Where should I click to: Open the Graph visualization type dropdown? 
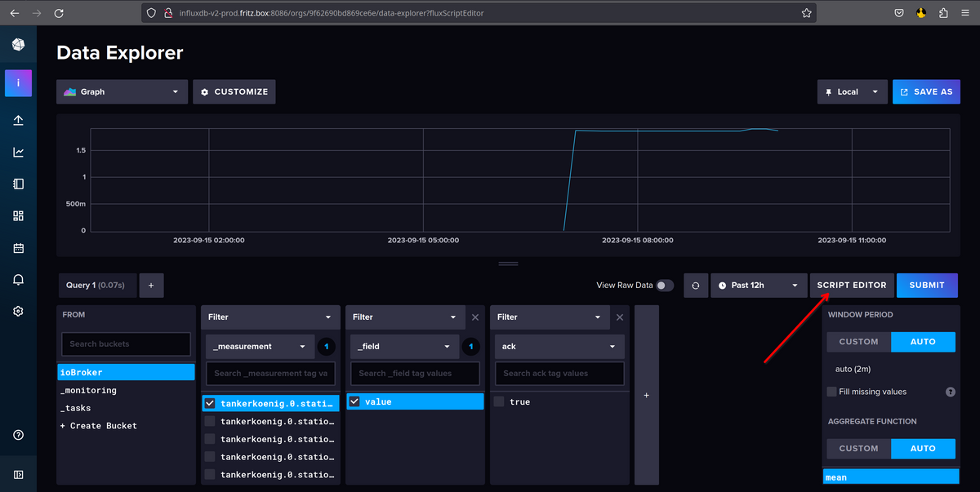pos(122,92)
